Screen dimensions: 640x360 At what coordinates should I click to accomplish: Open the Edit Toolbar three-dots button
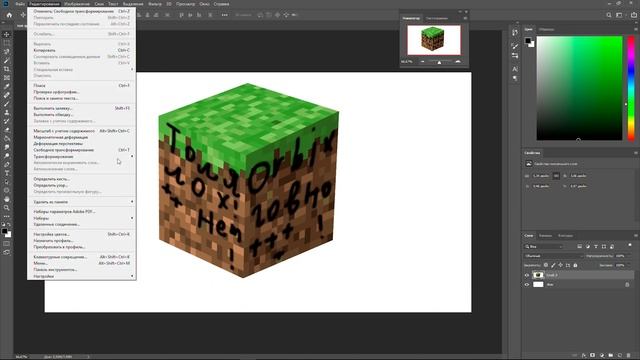7,216
